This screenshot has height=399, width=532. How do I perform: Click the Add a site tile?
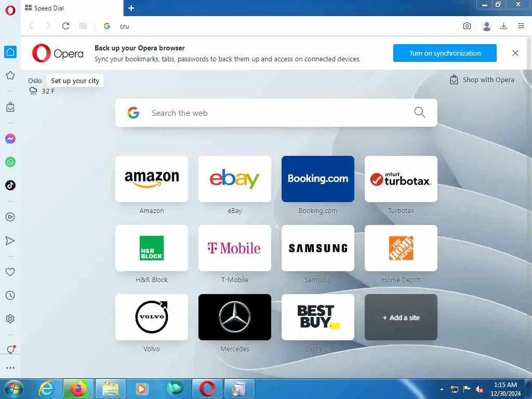pos(401,317)
